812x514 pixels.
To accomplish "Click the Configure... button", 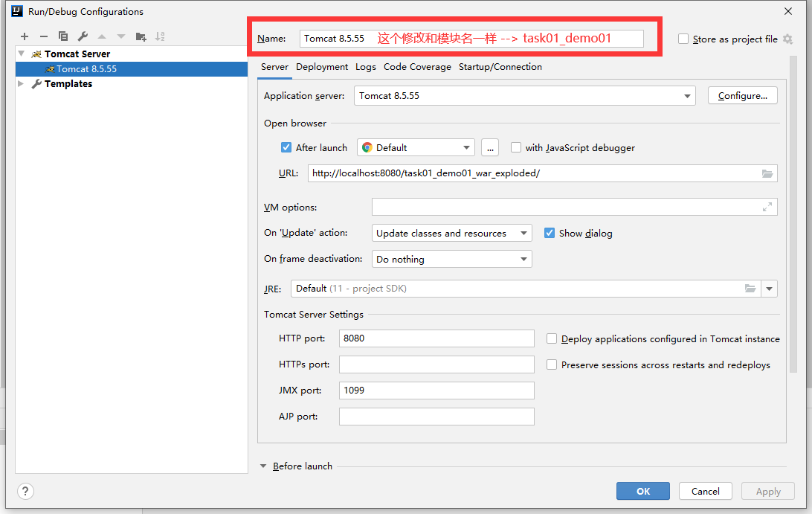I will pyautogui.click(x=743, y=96).
